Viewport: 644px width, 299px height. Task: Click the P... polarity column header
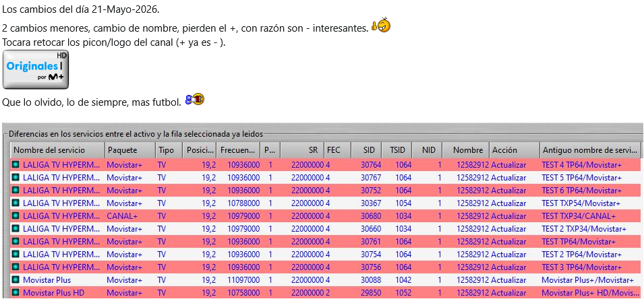click(x=270, y=150)
